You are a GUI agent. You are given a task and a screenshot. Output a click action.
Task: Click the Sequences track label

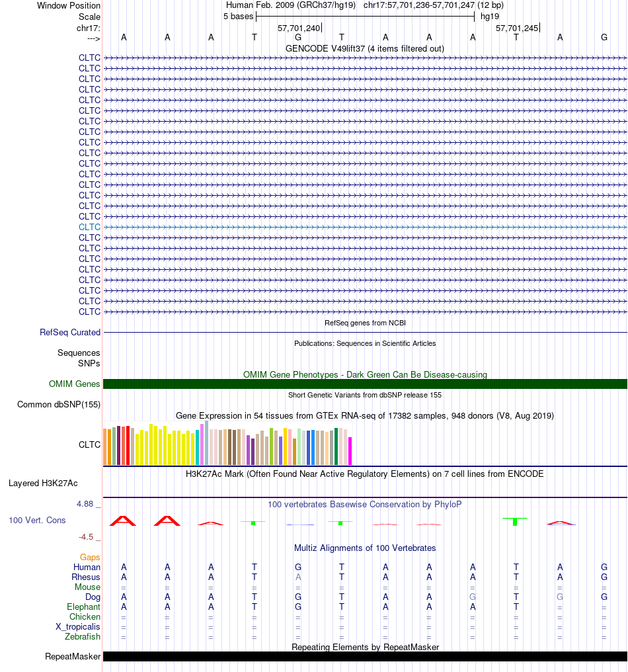click(79, 353)
